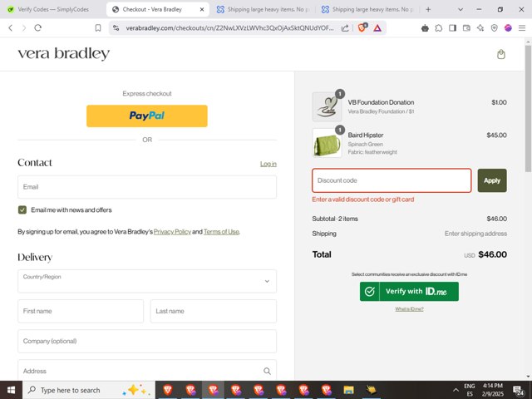Open File Explorer from the taskbar

tap(349, 390)
